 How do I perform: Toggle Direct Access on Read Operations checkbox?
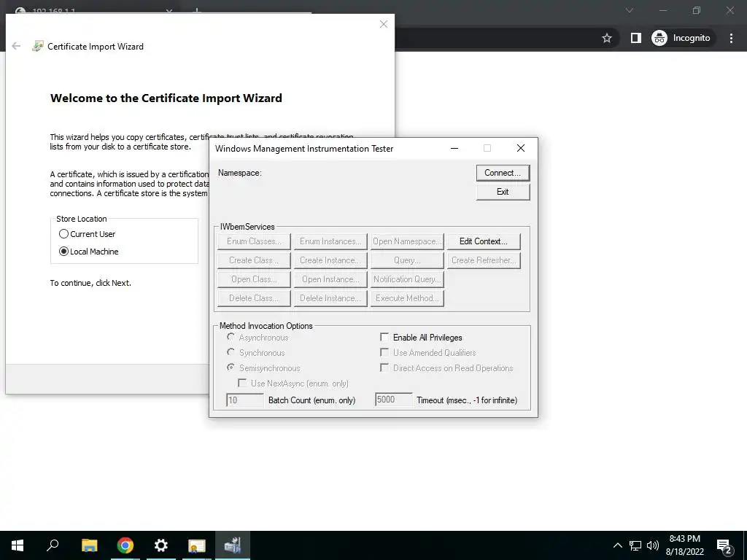pos(384,367)
